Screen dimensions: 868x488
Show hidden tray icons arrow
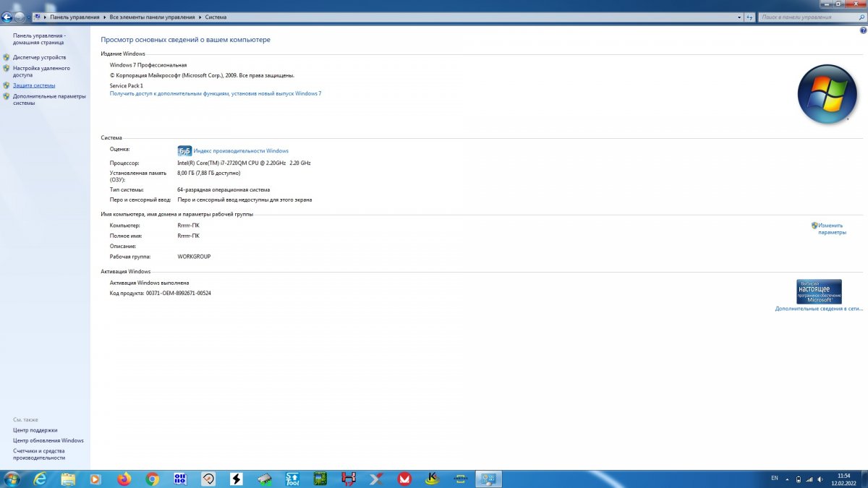(x=788, y=479)
